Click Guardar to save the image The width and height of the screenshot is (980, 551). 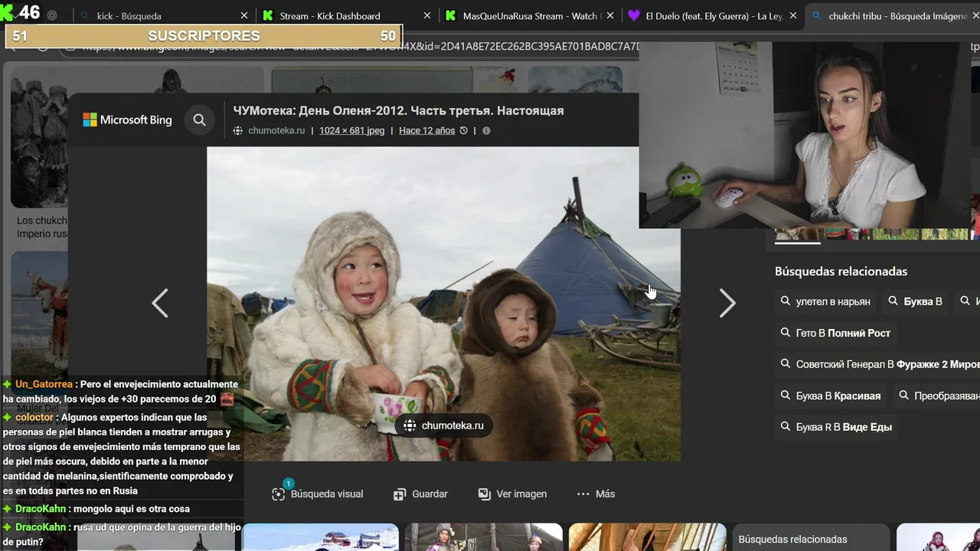(x=420, y=494)
